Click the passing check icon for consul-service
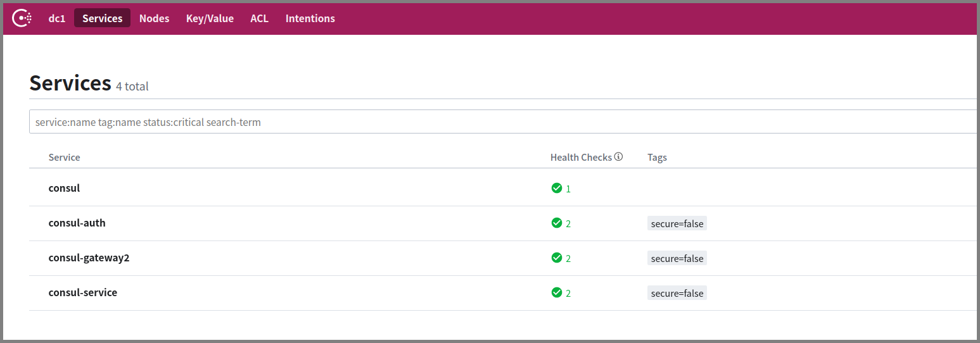The image size is (980, 343). [x=557, y=292]
